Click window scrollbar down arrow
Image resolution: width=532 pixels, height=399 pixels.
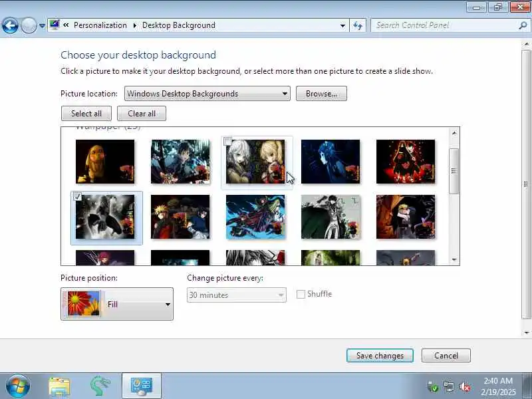tap(526, 333)
